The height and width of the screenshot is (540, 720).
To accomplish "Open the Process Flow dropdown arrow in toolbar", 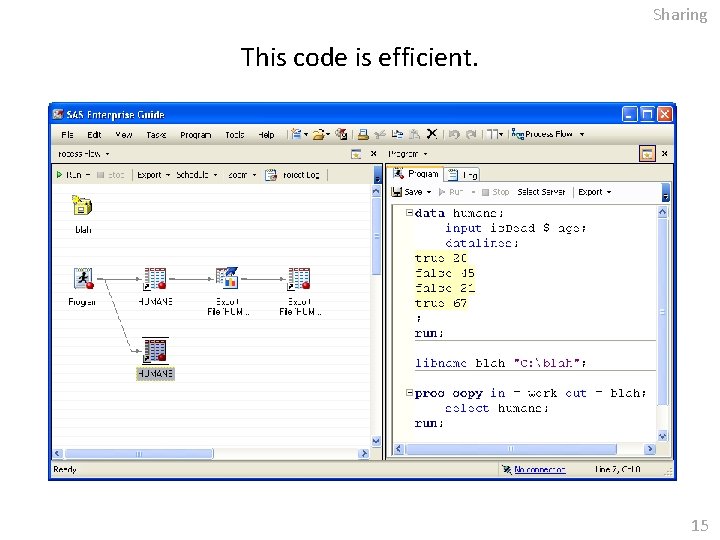I will 582,135.
